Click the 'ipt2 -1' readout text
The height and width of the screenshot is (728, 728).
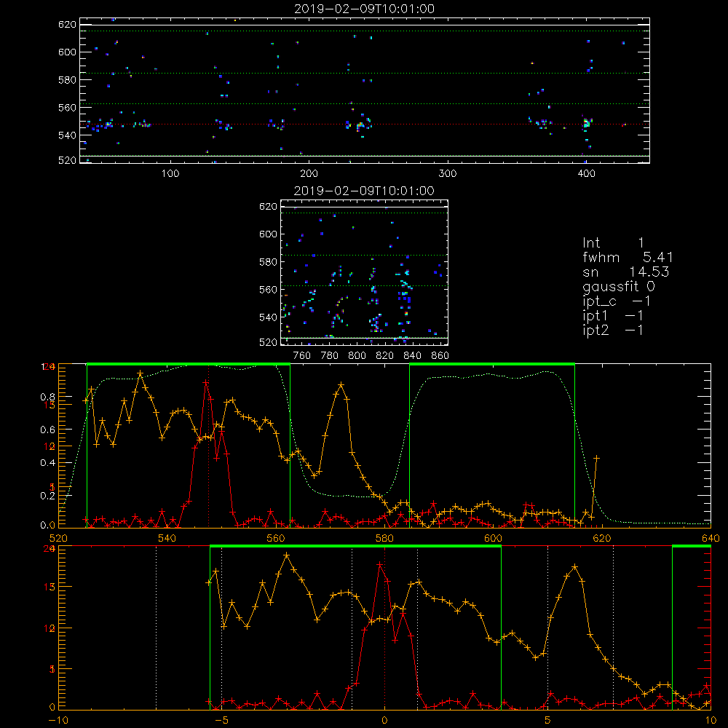coord(613,330)
